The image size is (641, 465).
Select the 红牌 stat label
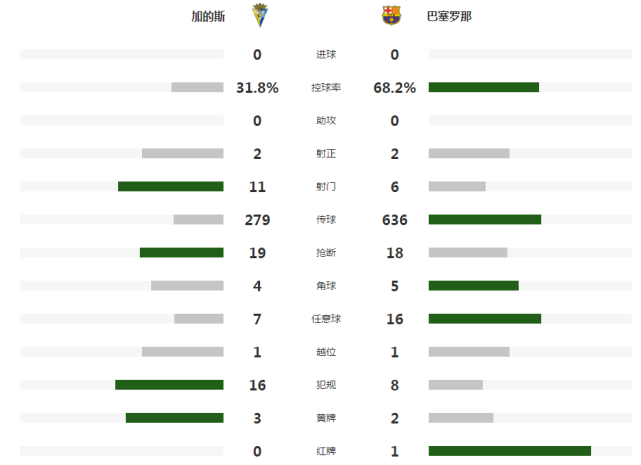click(326, 451)
